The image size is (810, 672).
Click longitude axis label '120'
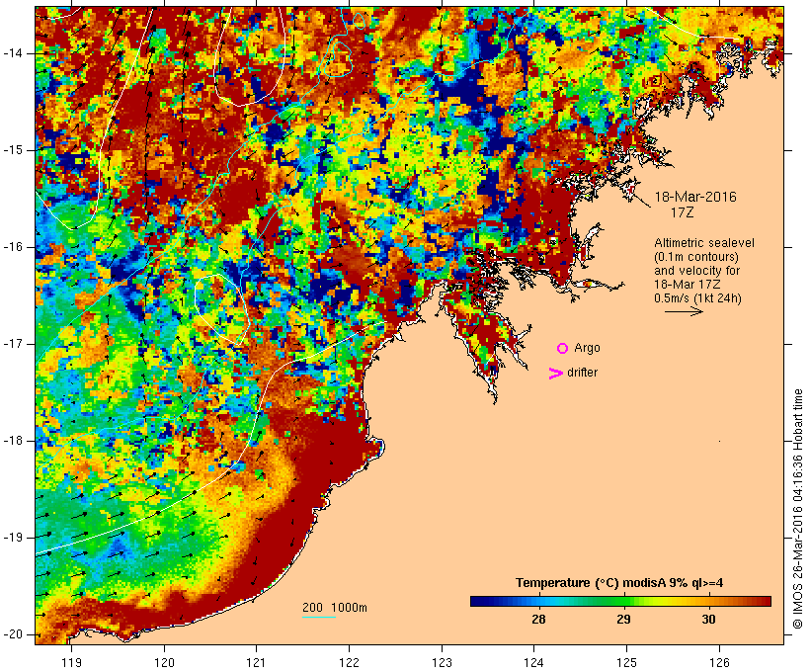click(x=164, y=662)
